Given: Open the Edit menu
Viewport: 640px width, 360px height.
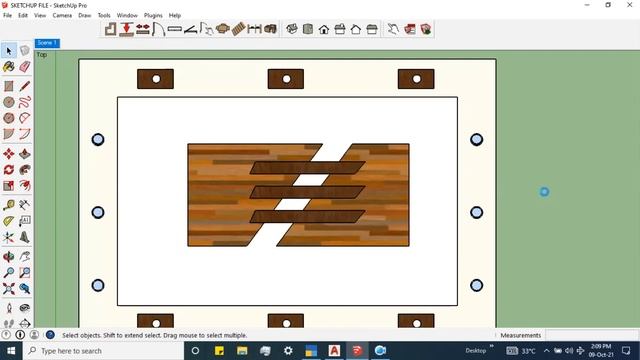Looking at the screenshot, I should 23,15.
